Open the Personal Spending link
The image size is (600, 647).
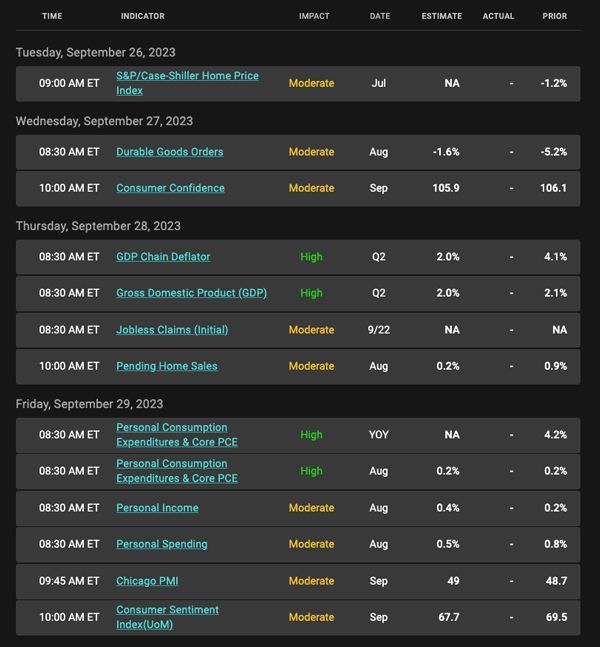point(162,544)
